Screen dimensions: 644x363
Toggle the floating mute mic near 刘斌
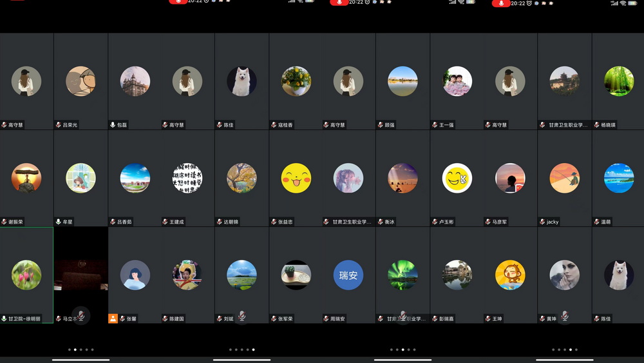pyautogui.click(x=242, y=315)
